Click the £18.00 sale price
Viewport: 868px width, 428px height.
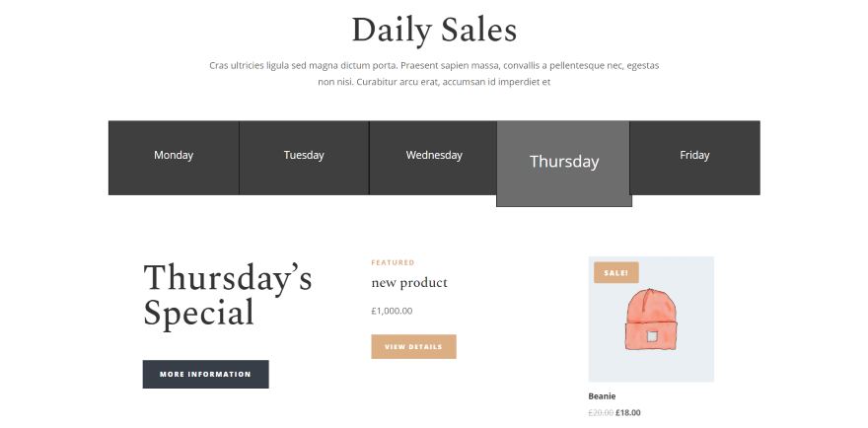click(x=628, y=413)
